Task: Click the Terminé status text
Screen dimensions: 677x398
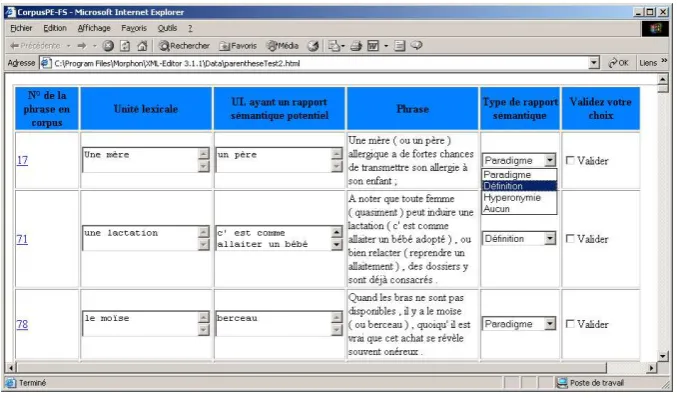Action: [x=32, y=383]
